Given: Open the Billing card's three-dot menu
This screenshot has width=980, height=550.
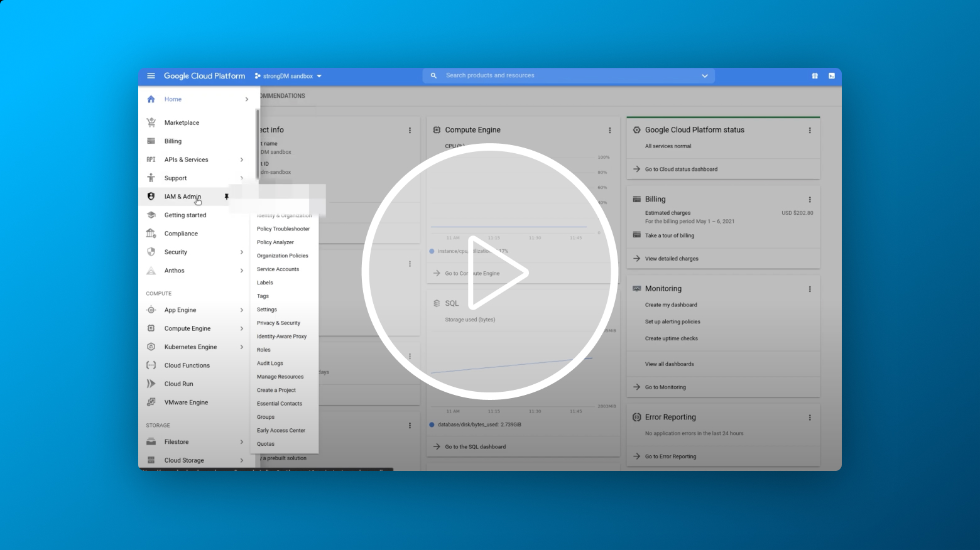Looking at the screenshot, I should [x=810, y=200].
